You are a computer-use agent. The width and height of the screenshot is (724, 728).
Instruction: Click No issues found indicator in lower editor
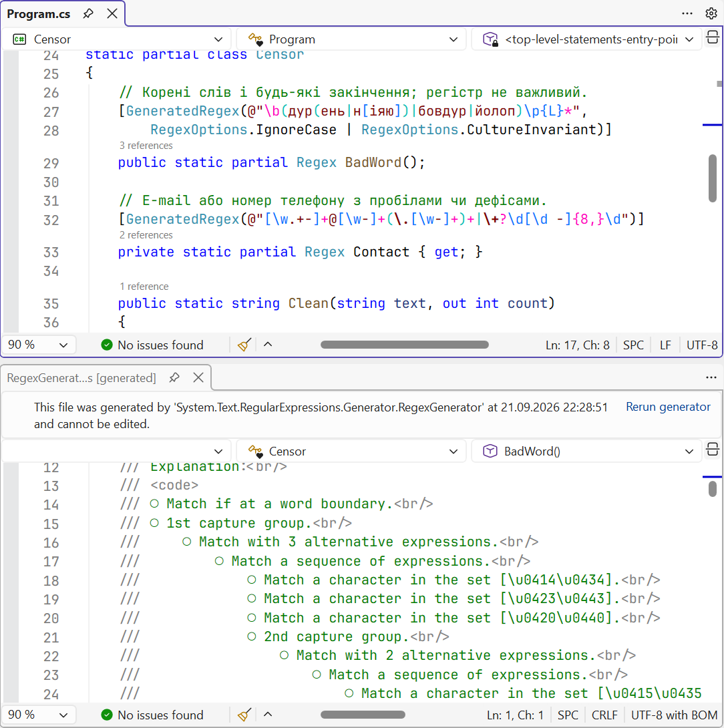[x=152, y=715]
